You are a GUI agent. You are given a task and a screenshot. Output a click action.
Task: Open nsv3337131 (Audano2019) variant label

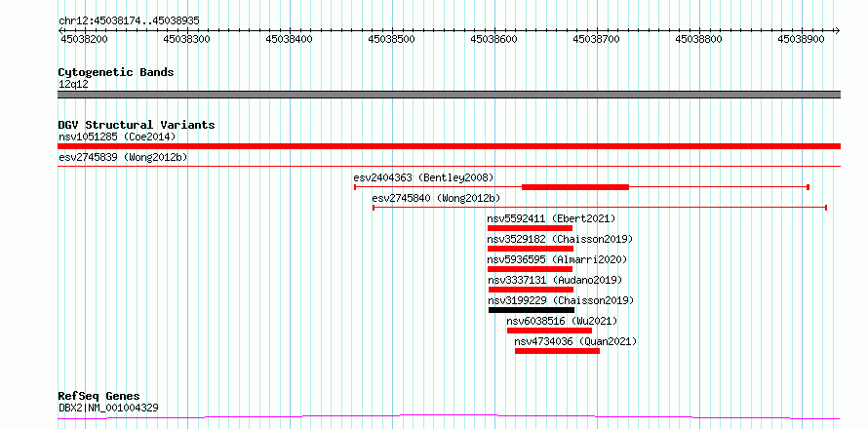coord(555,280)
